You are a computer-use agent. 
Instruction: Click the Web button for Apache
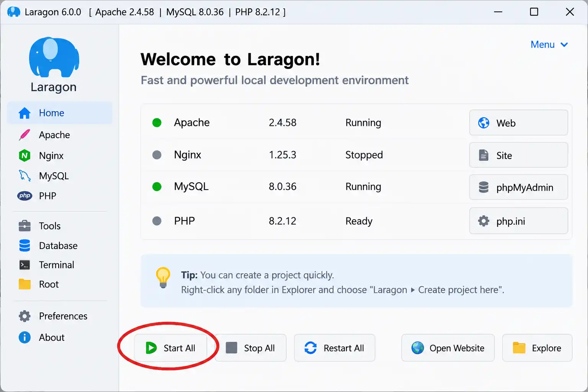(x=519, y=122)
